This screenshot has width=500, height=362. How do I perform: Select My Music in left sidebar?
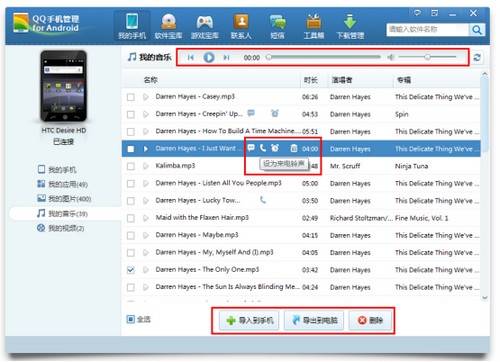pyautogui.click(x=63, y=214)
